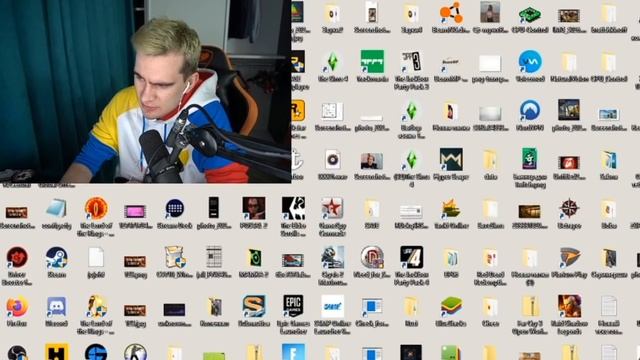Launch Firefox from the desktop
Image resolution: width=640 pixels, height=360 pixels.
tap(17, 307)
